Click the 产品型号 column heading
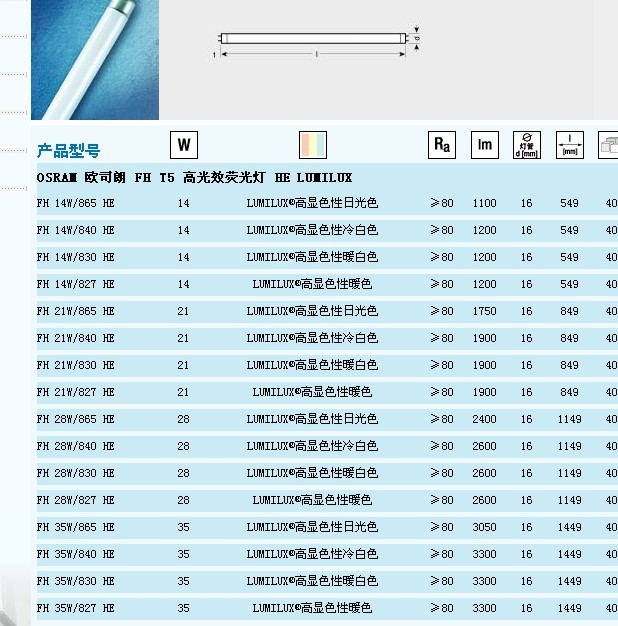This screenshot has height=626, width=618. (68, 151)
